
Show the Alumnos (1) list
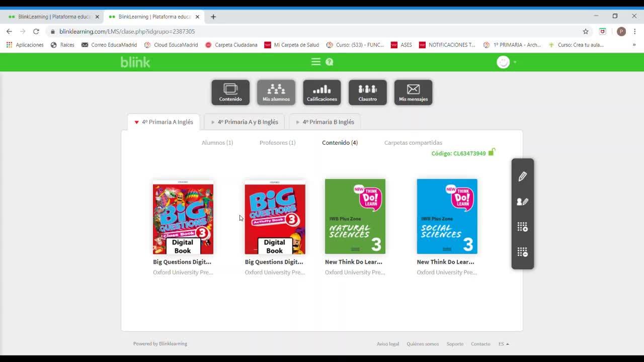point(217,143)
